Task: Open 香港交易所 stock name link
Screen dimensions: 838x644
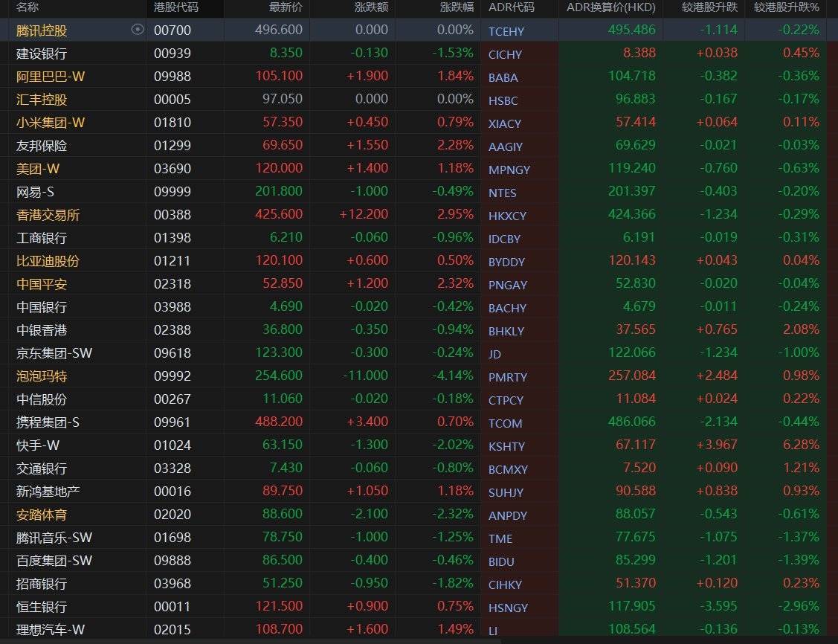Action: point(48,215)
